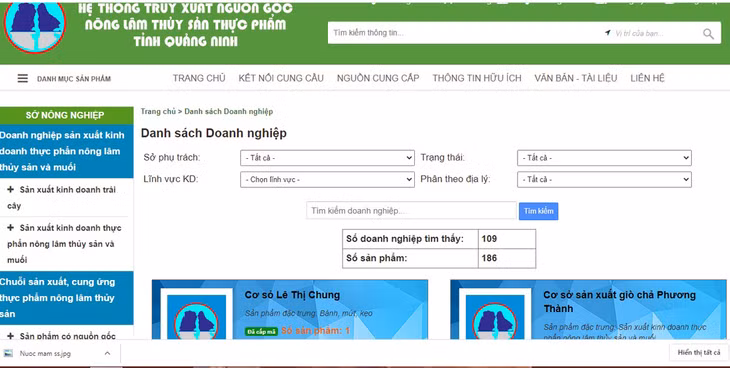Focus the Tìm kiếm thông tin search field
Viewport: 730px width, 368px height.
click(x=463, y=33)
